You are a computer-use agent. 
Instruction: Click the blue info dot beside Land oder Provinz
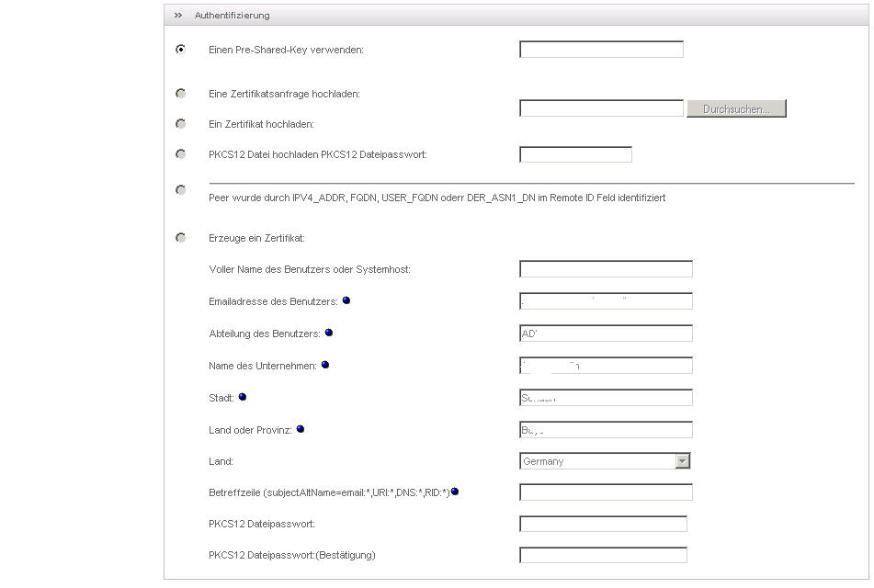(x=301, y=429)
